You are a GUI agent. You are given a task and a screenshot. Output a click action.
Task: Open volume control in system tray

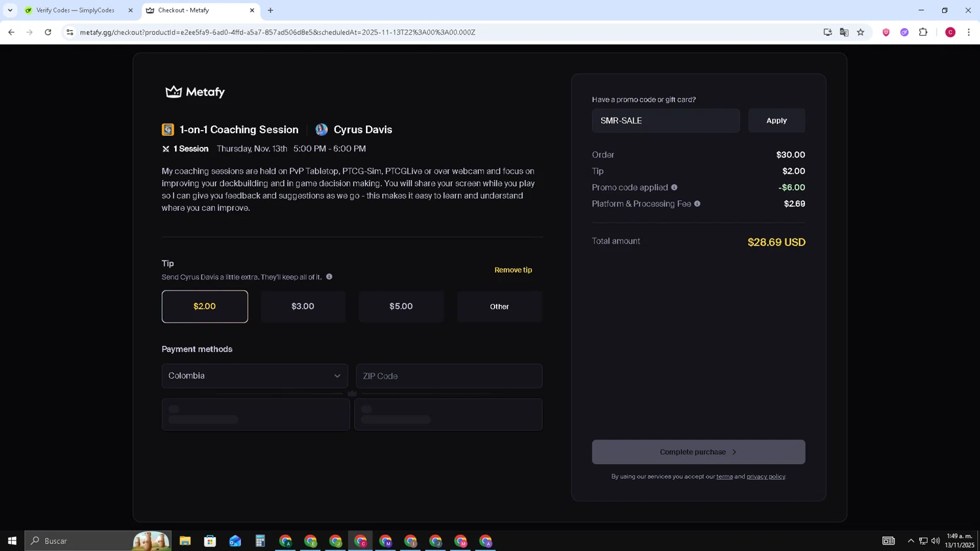(x=936, y=541)
